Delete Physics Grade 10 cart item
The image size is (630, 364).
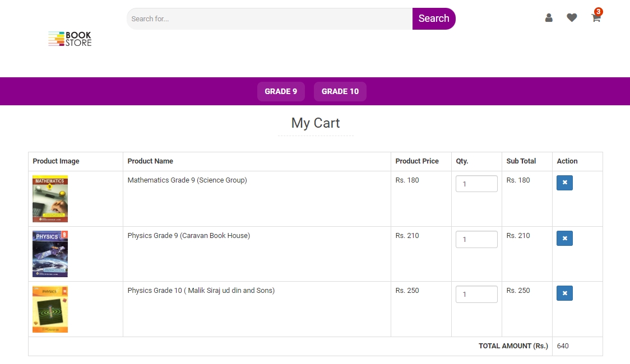pyautogui.click(x=564, y=293)
